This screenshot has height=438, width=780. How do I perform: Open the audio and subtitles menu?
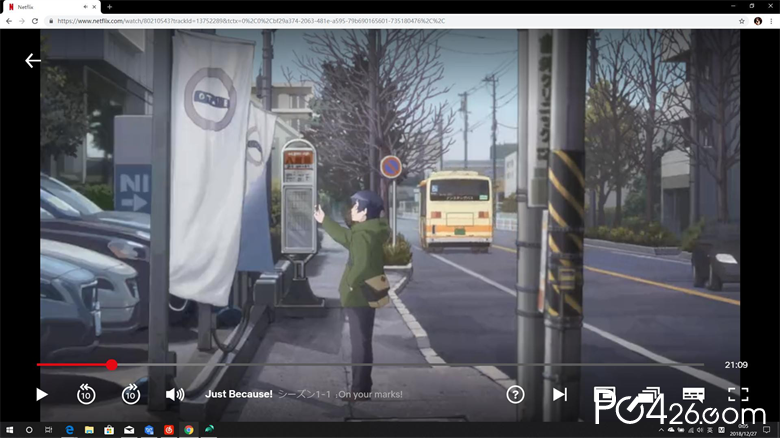coord(693,395)
